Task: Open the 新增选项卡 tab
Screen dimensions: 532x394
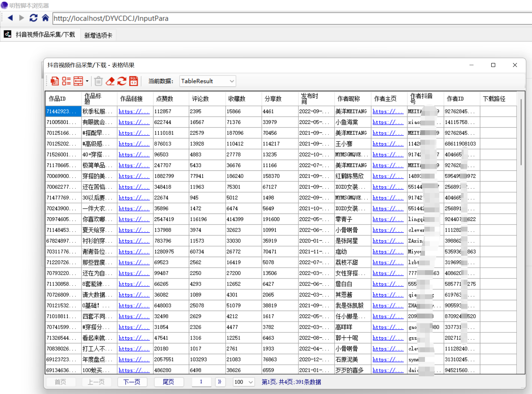Action: pos(98,35)
